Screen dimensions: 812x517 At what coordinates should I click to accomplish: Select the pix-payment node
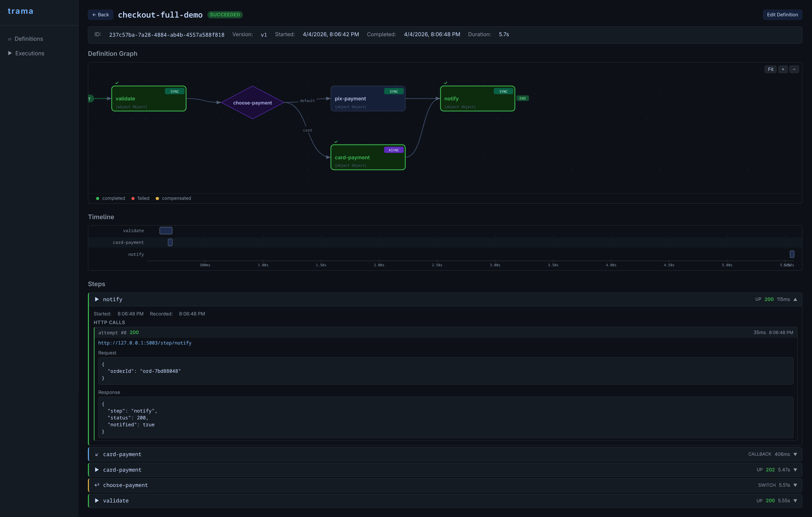point(368,98)
